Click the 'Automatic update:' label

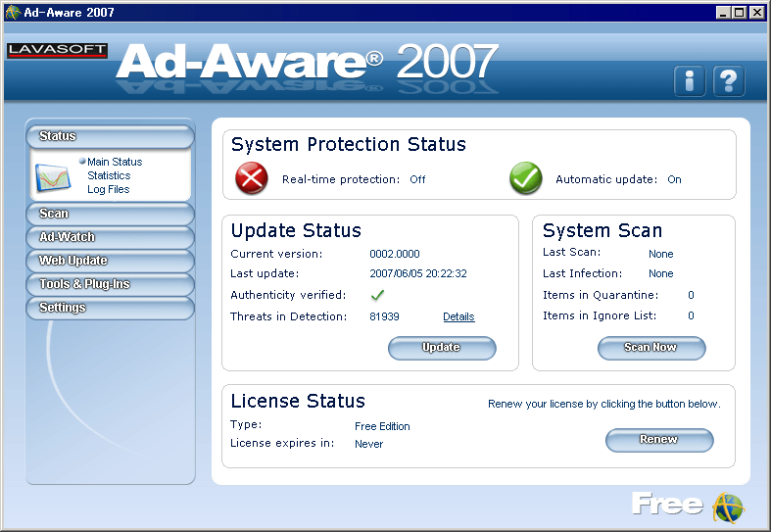tap(606, 179)
